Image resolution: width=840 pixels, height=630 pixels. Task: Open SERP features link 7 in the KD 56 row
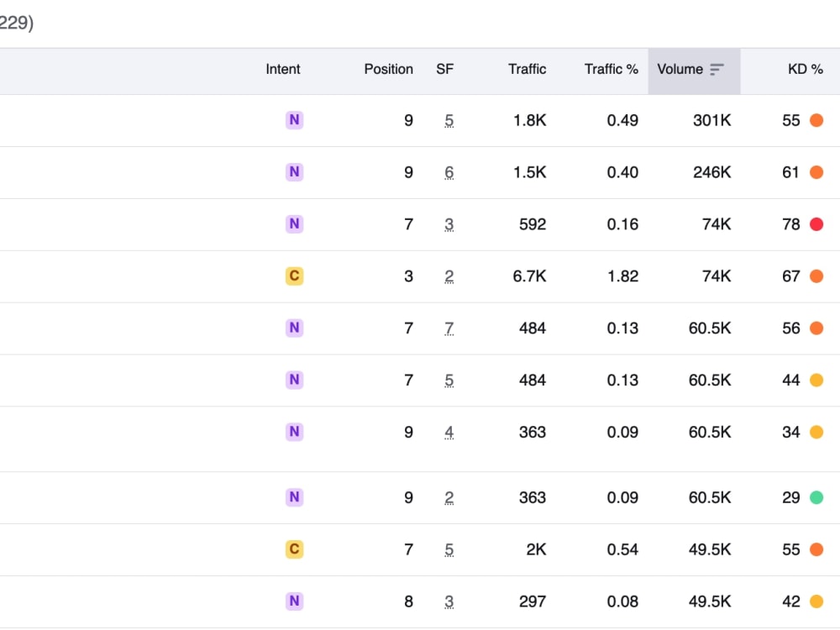[449, 329]
